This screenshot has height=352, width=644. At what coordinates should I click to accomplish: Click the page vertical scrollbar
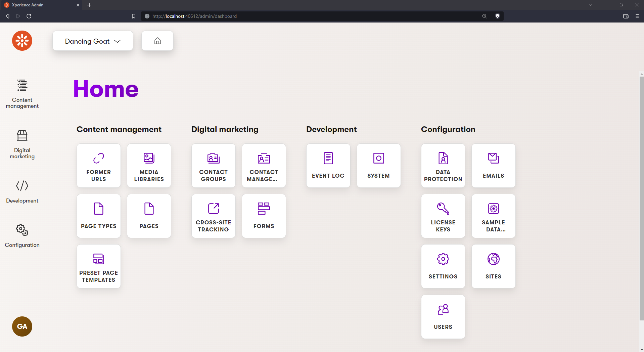(642, 198)
